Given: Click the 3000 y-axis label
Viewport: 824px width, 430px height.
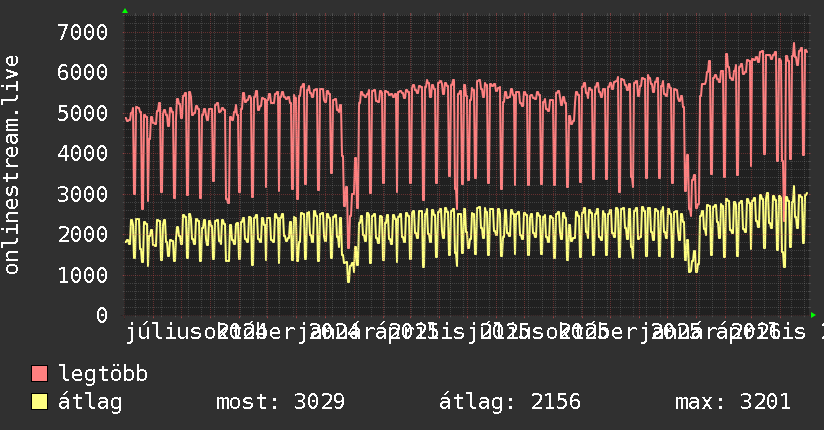Looking at the screenshot, I should (83, 194).
